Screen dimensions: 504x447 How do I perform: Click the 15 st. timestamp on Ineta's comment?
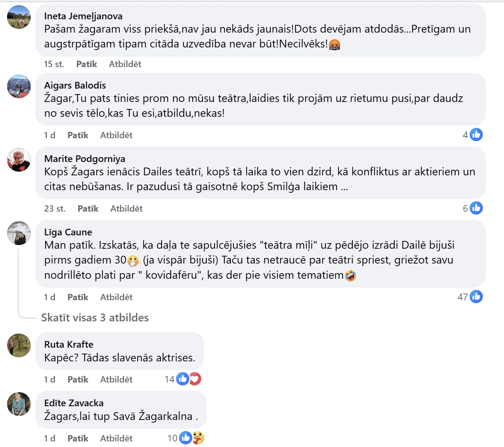pos(54,64)
